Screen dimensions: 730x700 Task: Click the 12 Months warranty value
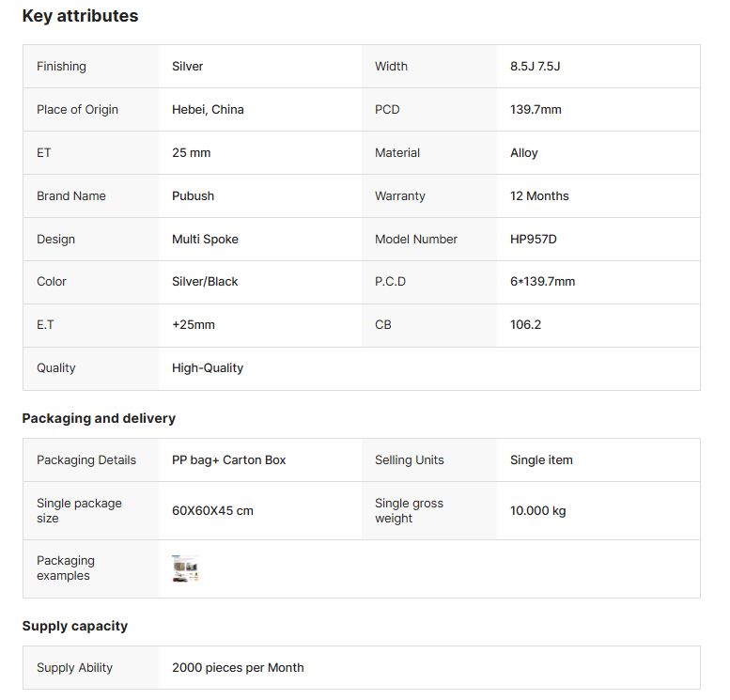[539, 196]
